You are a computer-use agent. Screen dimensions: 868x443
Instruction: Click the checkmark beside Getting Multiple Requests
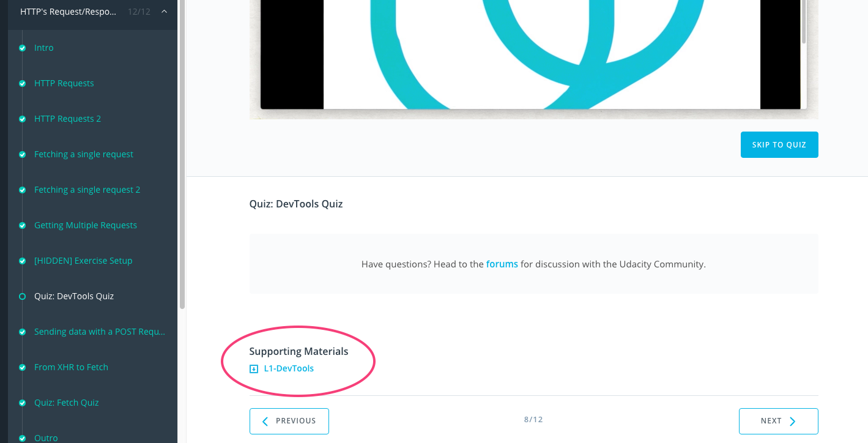23,225
